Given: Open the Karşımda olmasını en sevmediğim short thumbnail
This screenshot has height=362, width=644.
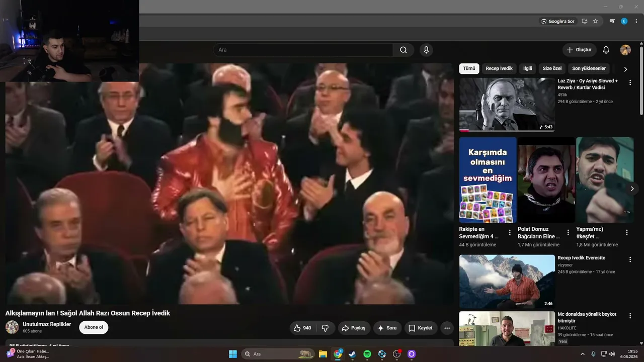Looking at the screenshot, I should click(x=488, y=180).
